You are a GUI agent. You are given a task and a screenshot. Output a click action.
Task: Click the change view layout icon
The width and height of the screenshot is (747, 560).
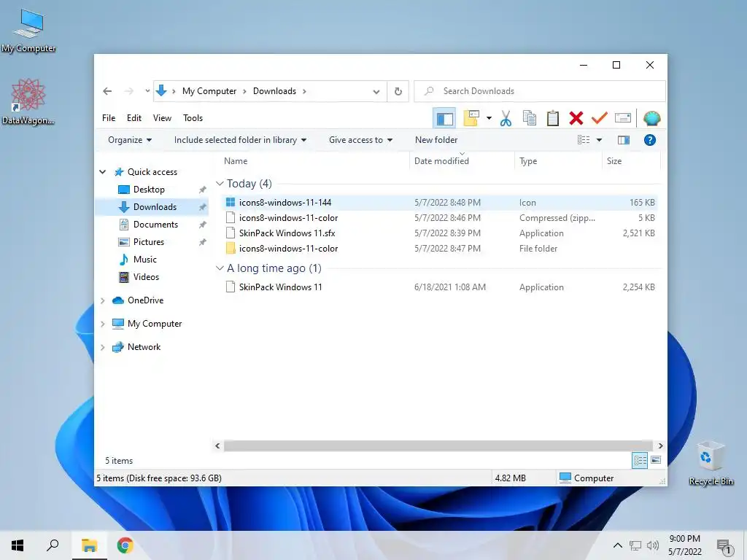584,139
